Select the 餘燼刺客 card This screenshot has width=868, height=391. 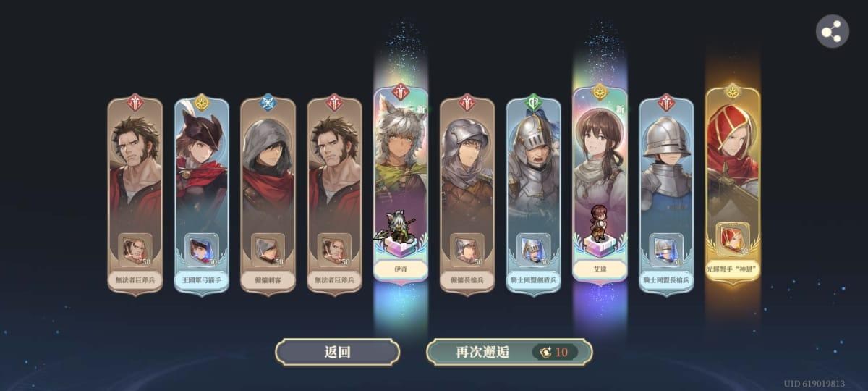268,195
